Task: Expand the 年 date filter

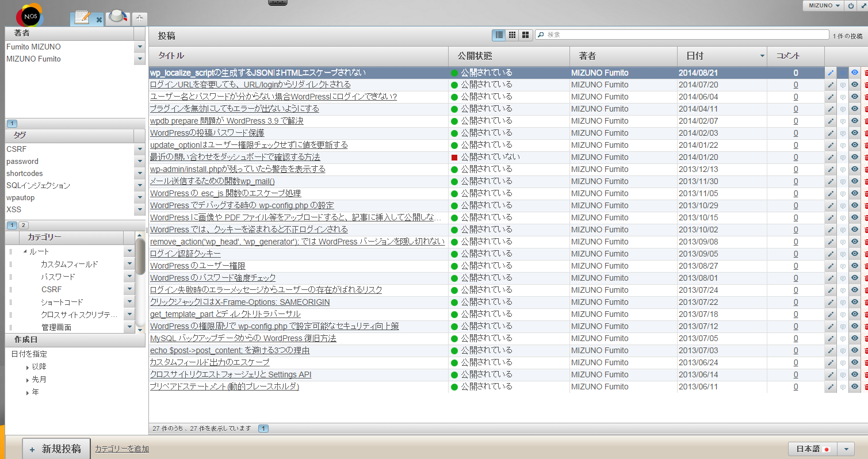Action: click(x=27, y=393)
